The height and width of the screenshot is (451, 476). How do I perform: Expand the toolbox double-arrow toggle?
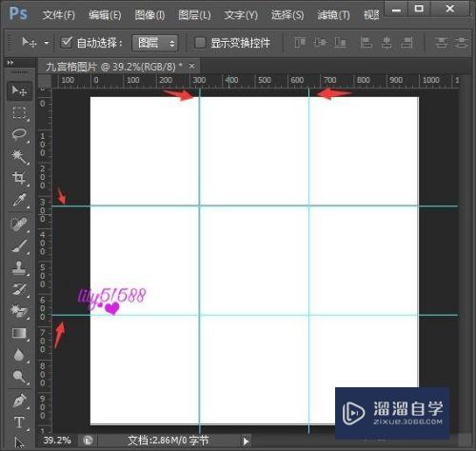[10, 63]
